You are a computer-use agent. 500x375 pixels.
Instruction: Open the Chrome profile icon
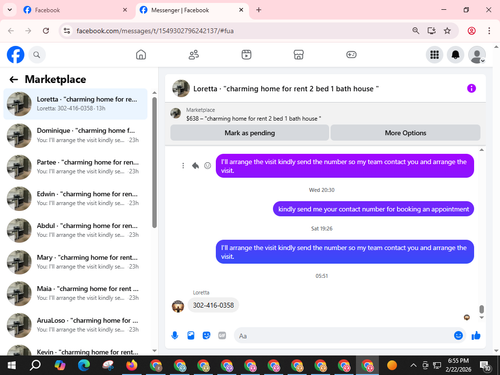[x=471, y=31]
